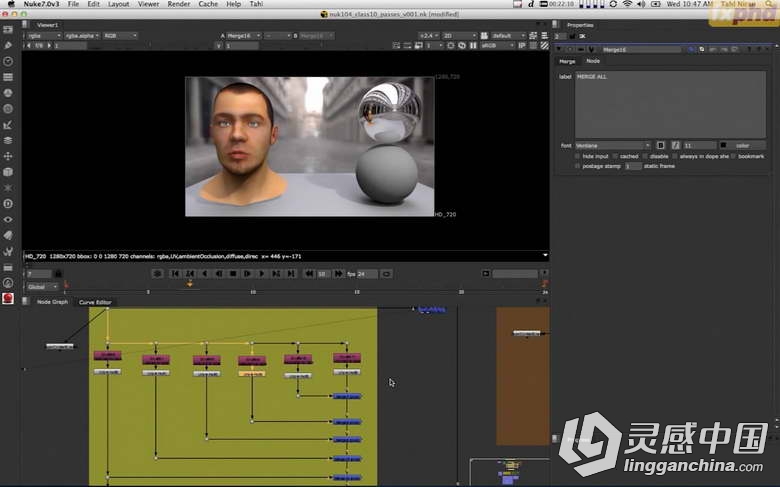Enable the cached checkbox
Screen dimensions: 780x487
[x=615, y=156]
